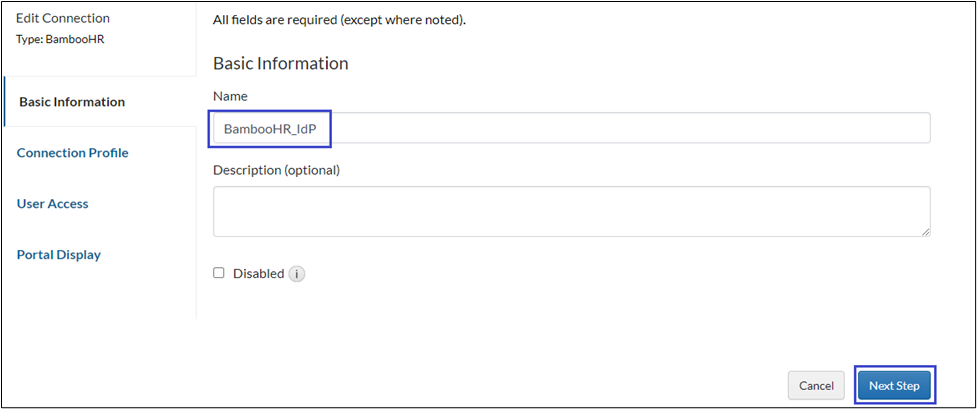Viewport: 977px width, 409px height.
Task: Tick the Disabled checkbox
Action: (219, 273)
